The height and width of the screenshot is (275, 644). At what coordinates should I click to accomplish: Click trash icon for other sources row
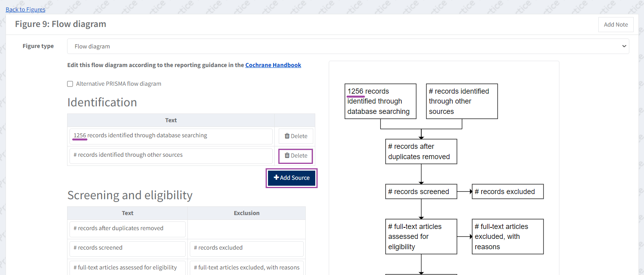click(287, 156)
